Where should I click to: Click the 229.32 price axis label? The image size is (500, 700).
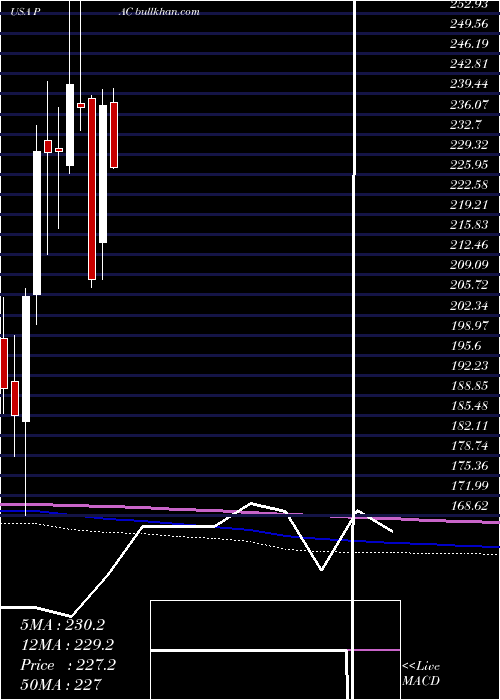469,145
